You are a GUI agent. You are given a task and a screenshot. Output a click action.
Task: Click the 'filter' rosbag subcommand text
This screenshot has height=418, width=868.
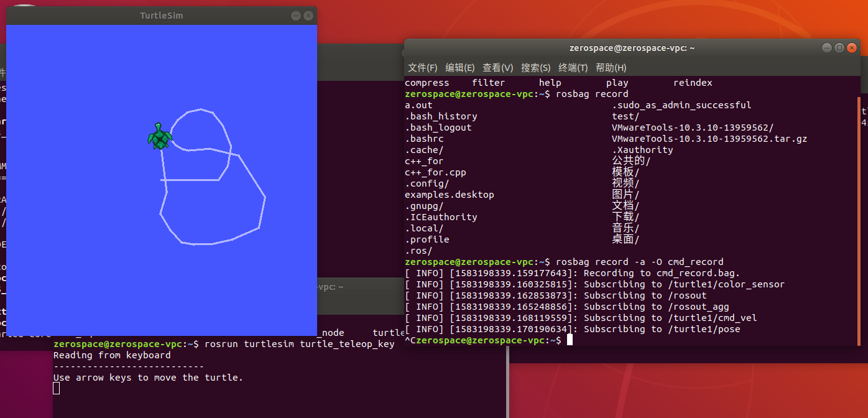(x=489, y=83)
